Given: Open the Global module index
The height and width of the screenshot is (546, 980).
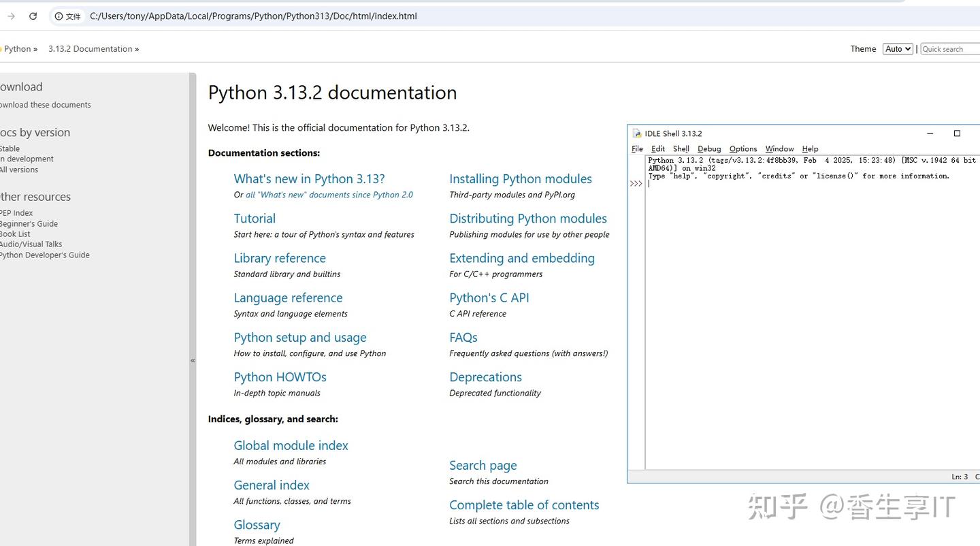Looking at the screenshot, I should pyautogui.click(x=291, y=445).
